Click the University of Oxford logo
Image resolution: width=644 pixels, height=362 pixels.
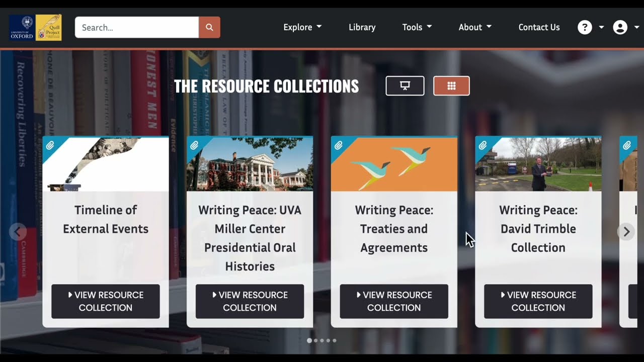coord(22,28)
